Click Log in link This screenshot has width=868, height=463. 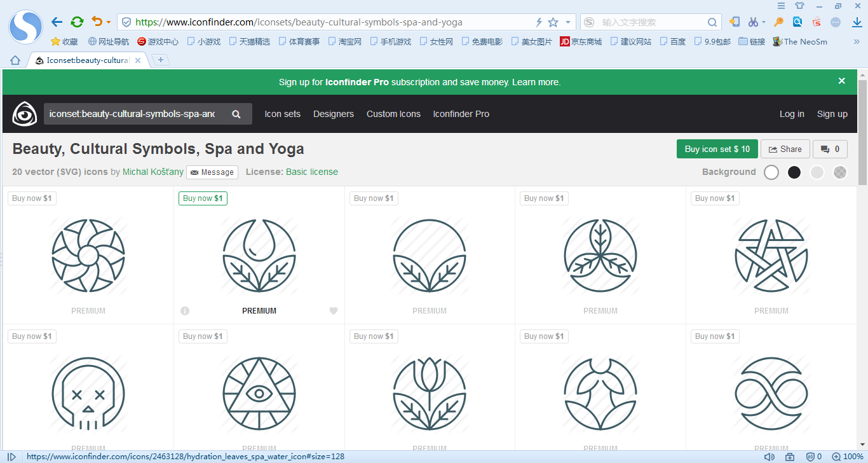pos(792,114)
